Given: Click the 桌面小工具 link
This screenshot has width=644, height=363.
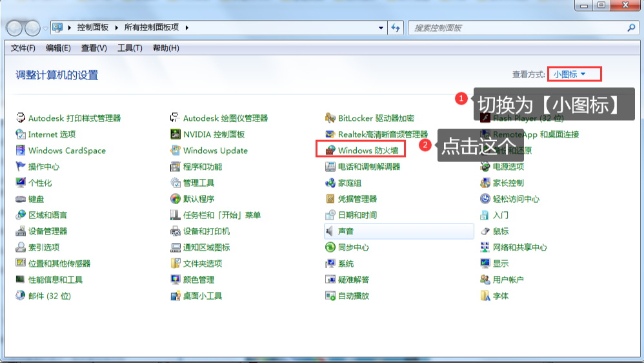Looking at the screenshot, I should point(203,296).
